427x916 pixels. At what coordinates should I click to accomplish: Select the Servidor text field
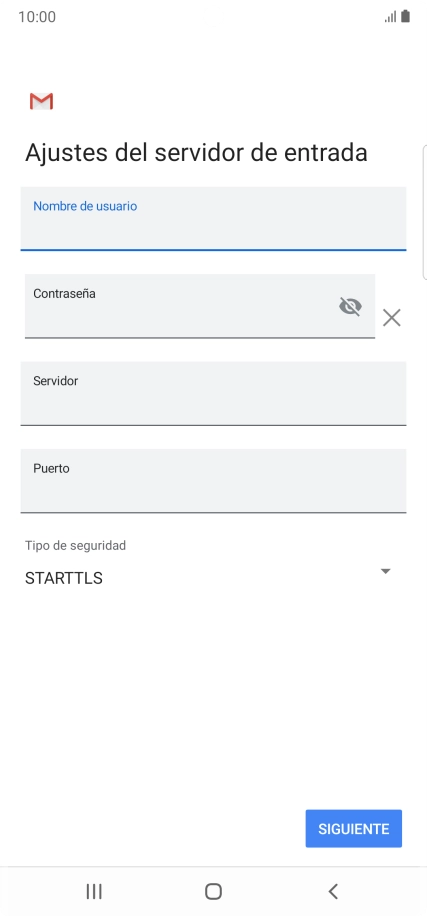213,393
